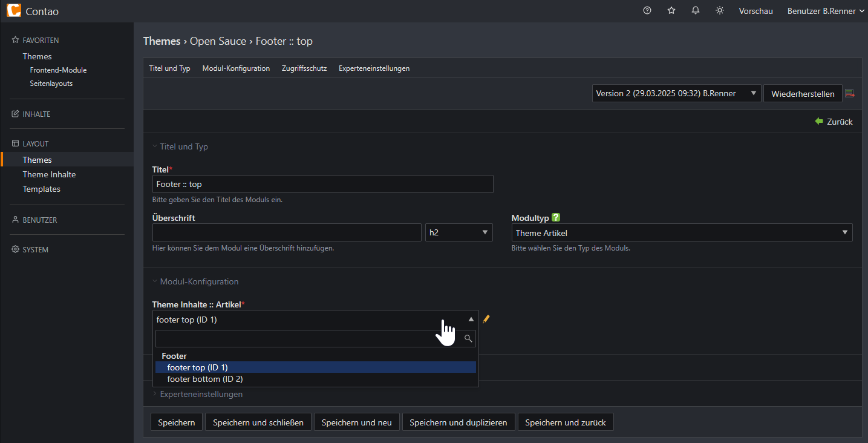Viewport: 868px width, 443px height.
Task: Jump to Experteneinstellungen tab
Action: tap(374, 68)
